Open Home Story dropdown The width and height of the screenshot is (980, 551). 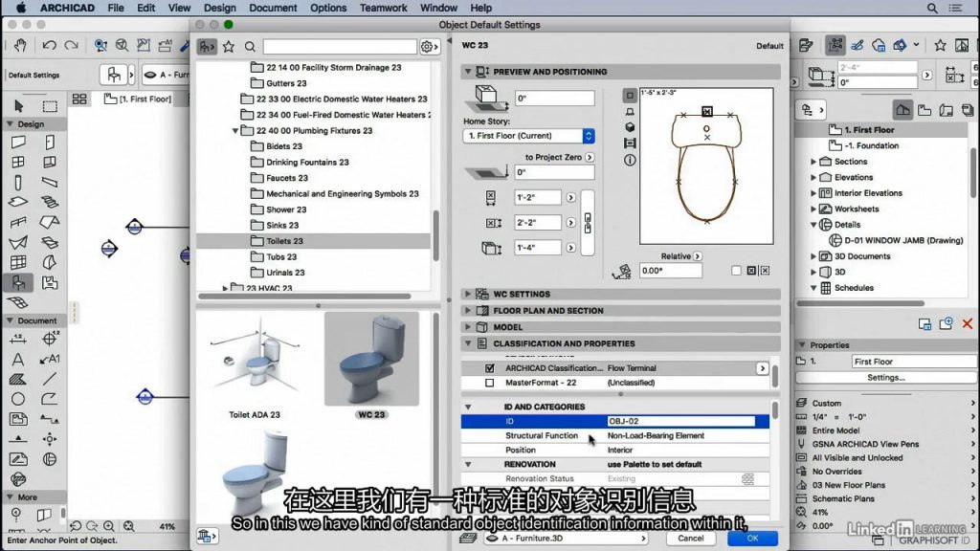click(528, 136)
